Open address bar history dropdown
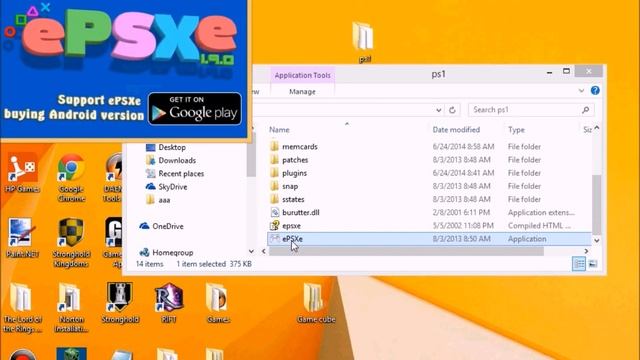 point(438,110)
